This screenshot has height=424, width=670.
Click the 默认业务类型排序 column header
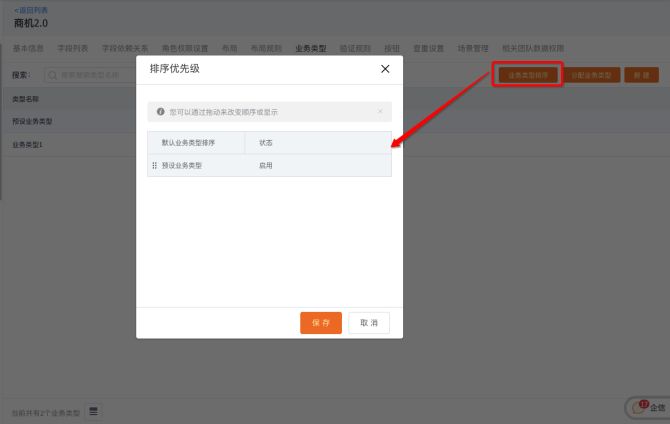[x=188, y=143]
